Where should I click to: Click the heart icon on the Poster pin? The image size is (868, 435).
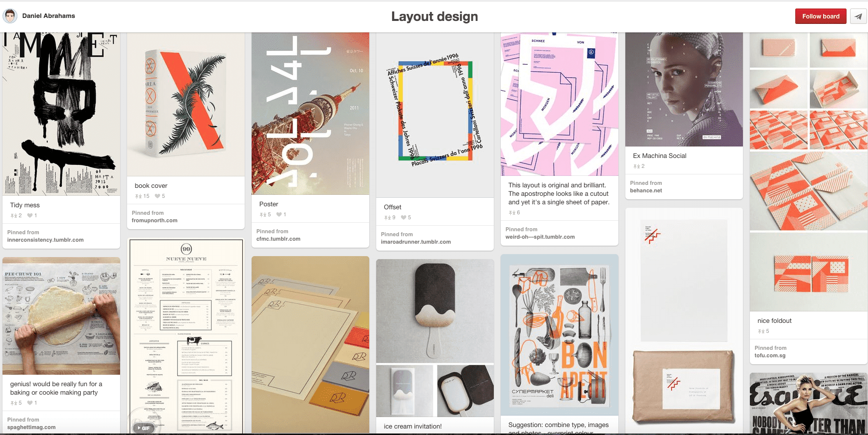coord(279,215)
